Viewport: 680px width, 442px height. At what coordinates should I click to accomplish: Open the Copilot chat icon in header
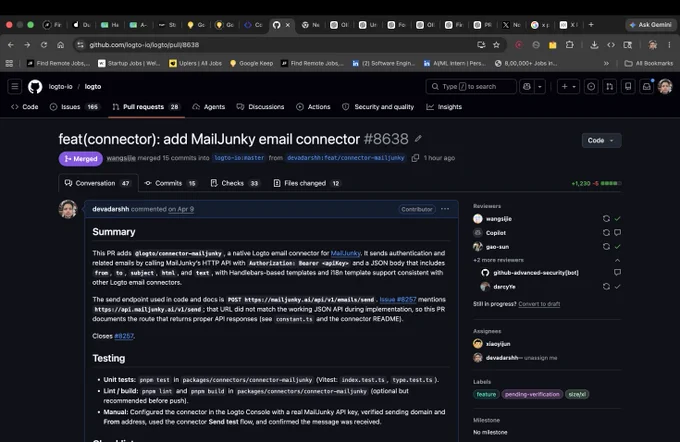click(527, 86)
